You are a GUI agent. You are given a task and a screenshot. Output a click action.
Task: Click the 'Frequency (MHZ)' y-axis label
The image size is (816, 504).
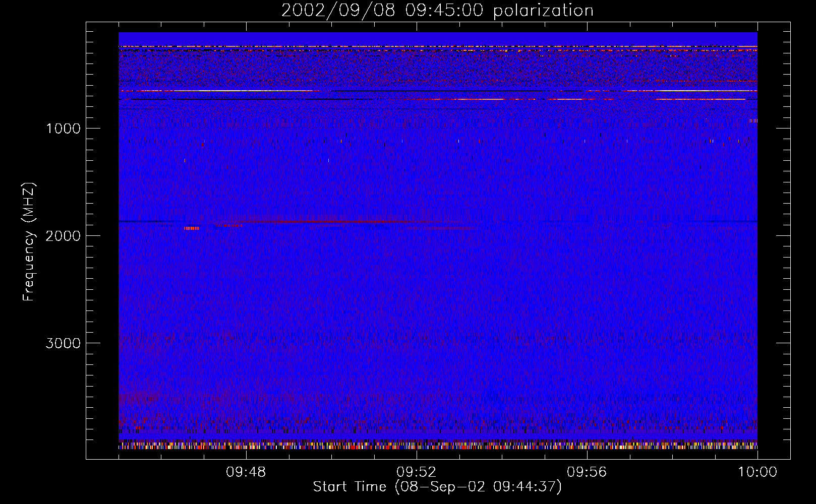tap(29, 242)
